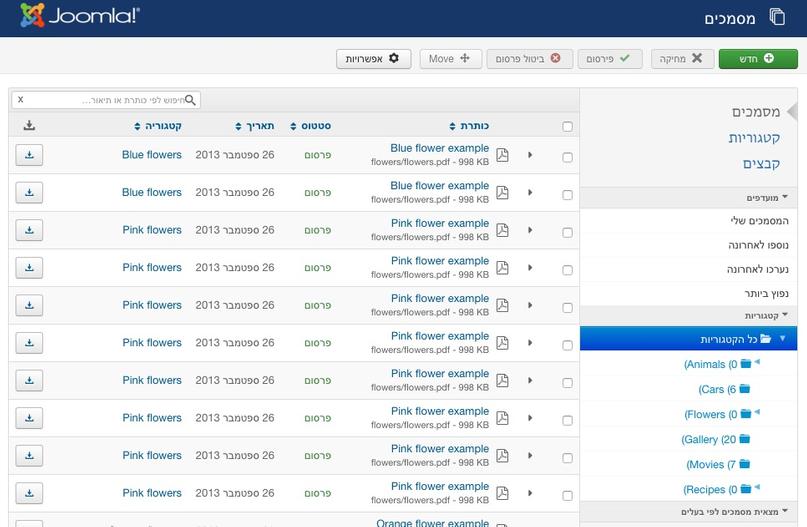This screenshot has width=807, height=527.
Task: Toggle the select-all checkbox in table header
Action: pos(567,127)
